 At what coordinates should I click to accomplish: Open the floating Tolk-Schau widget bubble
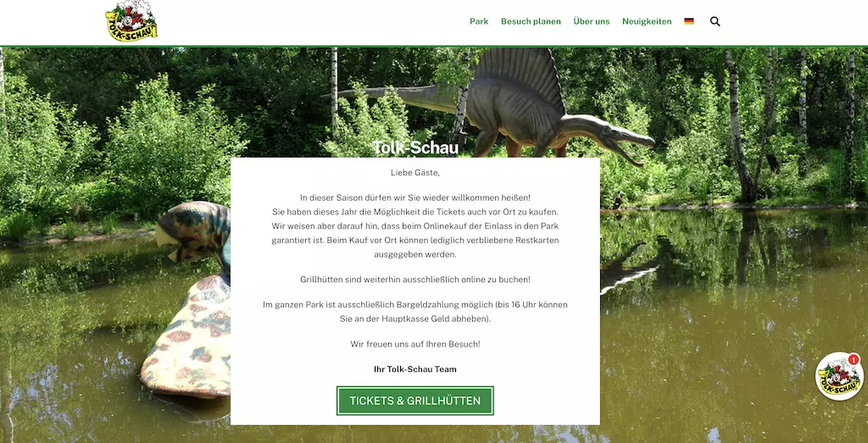point(839,377)
